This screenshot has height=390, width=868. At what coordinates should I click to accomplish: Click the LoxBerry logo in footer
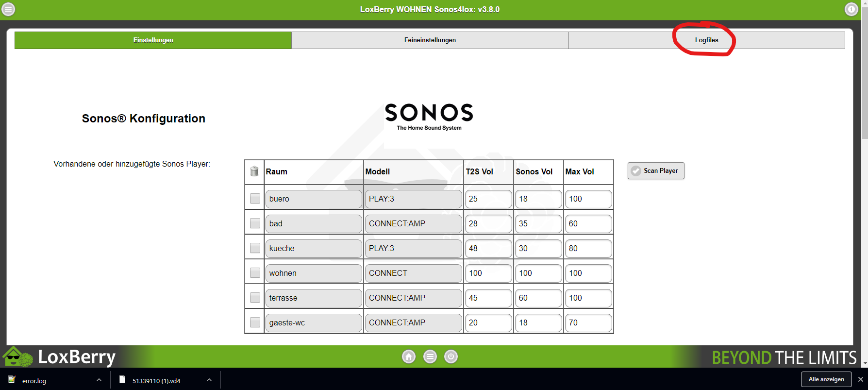tap(59, 357)
